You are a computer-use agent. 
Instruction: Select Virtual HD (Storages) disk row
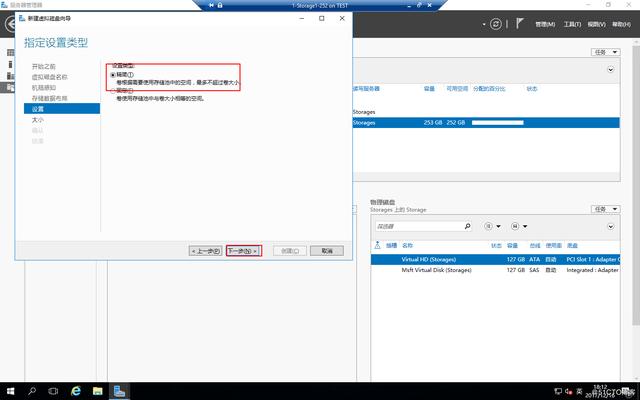(495, 260)
